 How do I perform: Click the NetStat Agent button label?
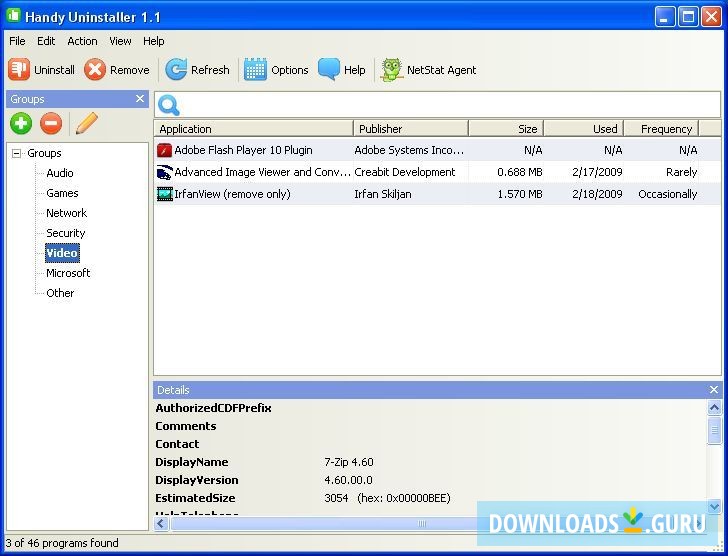tap(442, 70)
